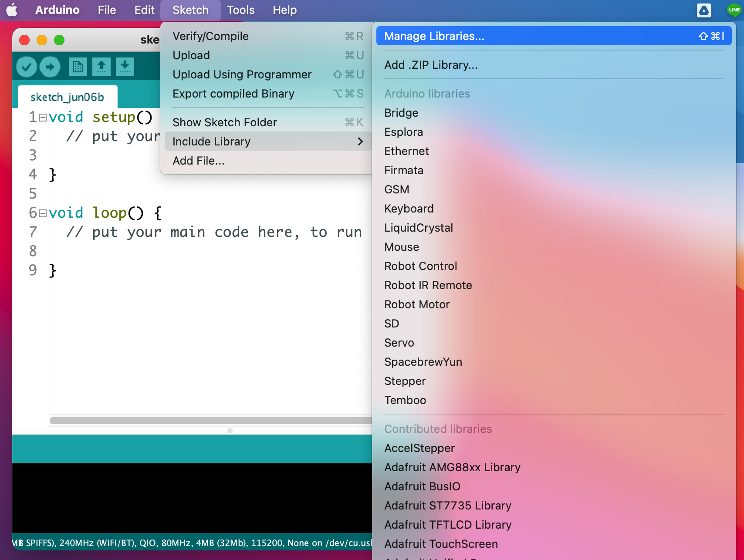Include Adafruit AMG88xx Library
Image resolution: width=744 pixels, height=560 pixels.
(554, 467)
